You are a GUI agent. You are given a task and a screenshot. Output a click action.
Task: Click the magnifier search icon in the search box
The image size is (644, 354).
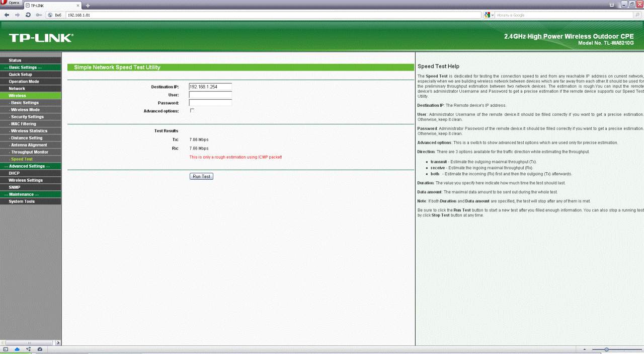[x=637, y=15]
